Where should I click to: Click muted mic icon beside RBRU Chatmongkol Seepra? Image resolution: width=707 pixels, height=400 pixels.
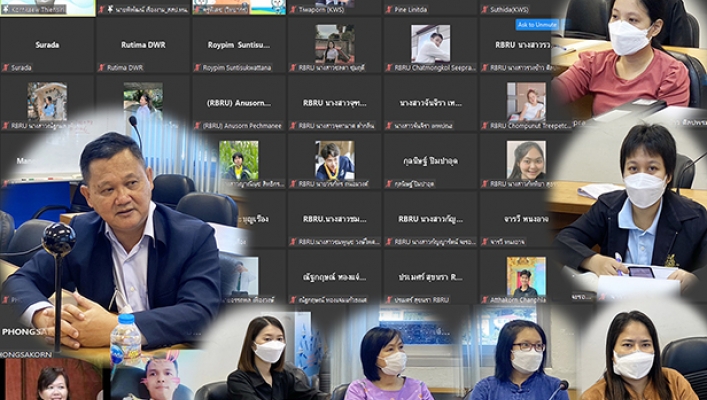pyautogui.click(x=389, y=68)
